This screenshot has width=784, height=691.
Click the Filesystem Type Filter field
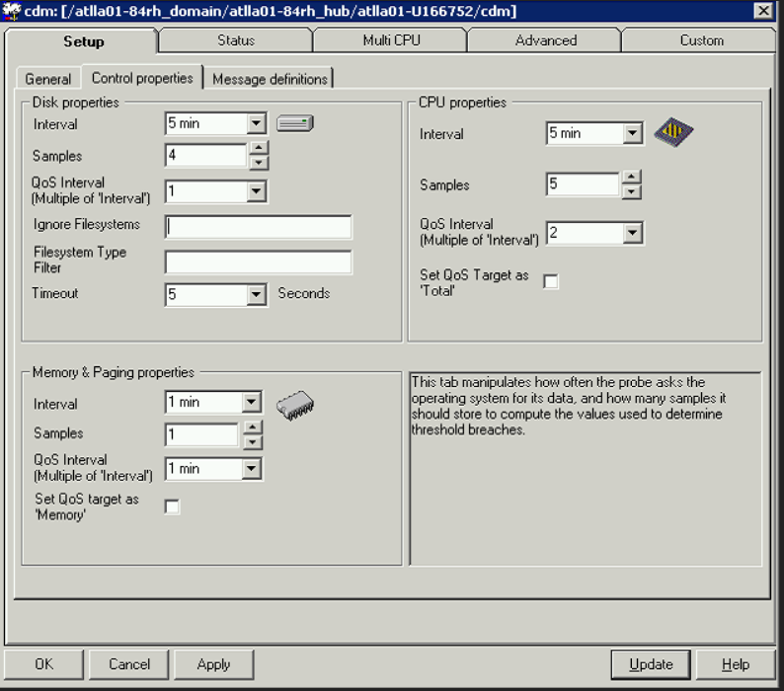click(258, 262)
